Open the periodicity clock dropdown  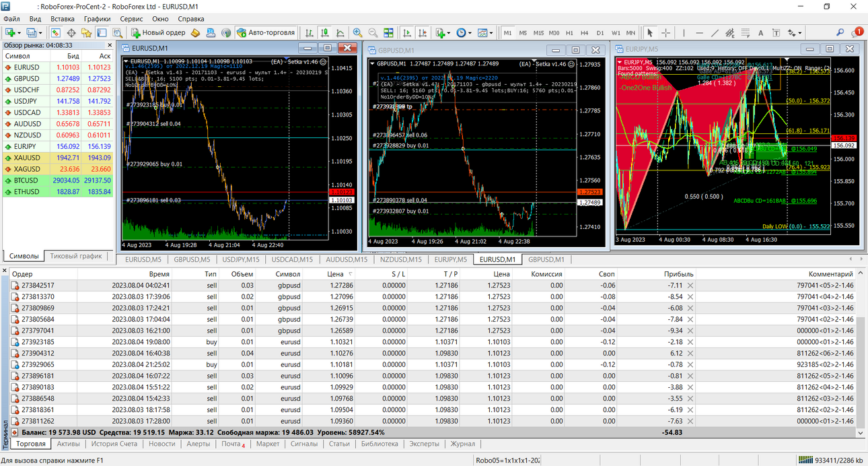(463, 32)
